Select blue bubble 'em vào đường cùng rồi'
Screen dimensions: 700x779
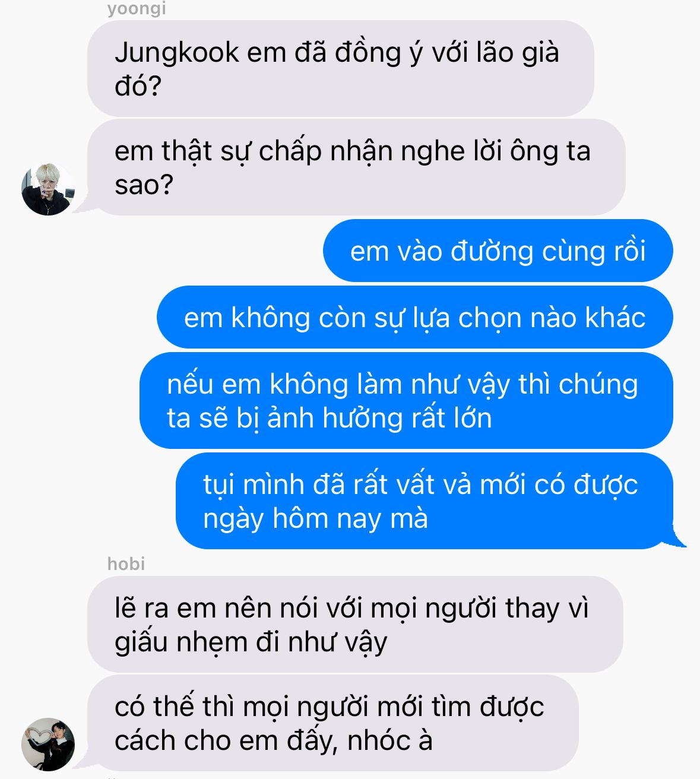(498, 251)
